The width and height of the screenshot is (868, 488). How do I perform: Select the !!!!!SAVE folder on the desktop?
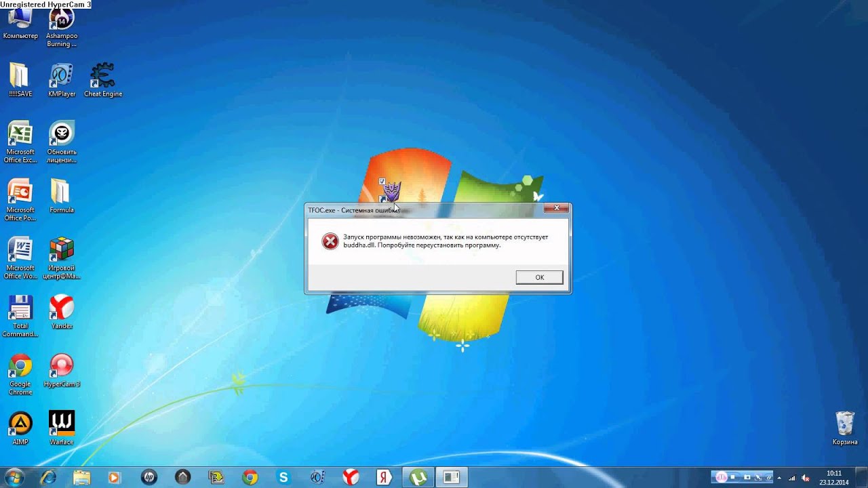[20, 81]
